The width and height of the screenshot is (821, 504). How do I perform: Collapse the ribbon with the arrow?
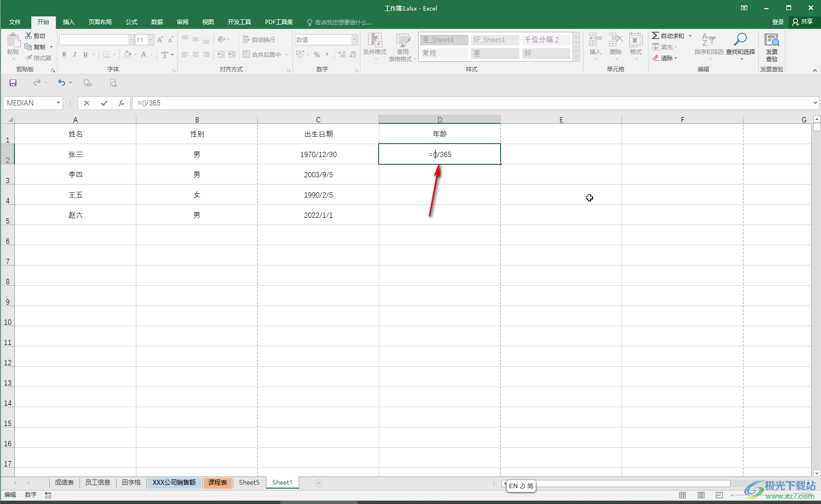(x=815, y=70)
